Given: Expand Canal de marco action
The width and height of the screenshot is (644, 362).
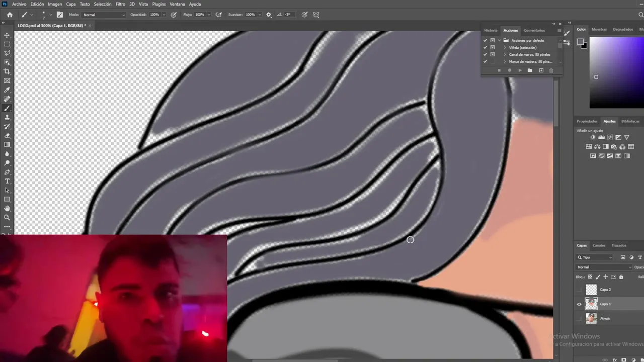Looking at the screenshot, I should [505, 54].
